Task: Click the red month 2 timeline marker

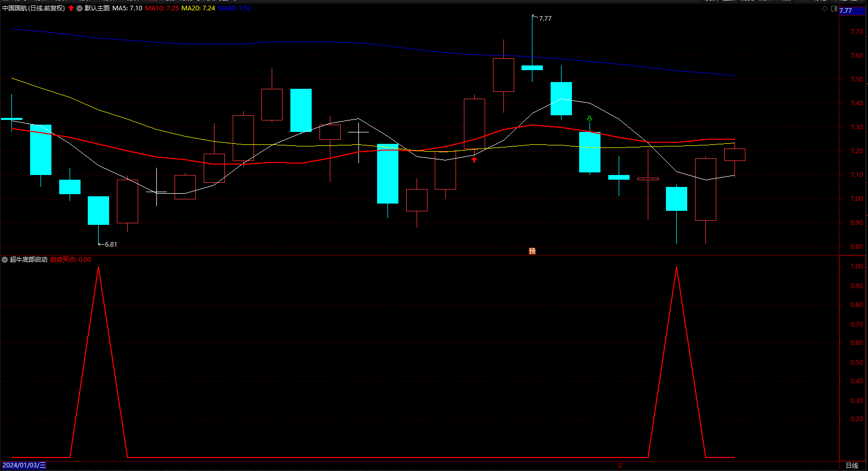Action: pyautogui.click(x=620, y=466)
